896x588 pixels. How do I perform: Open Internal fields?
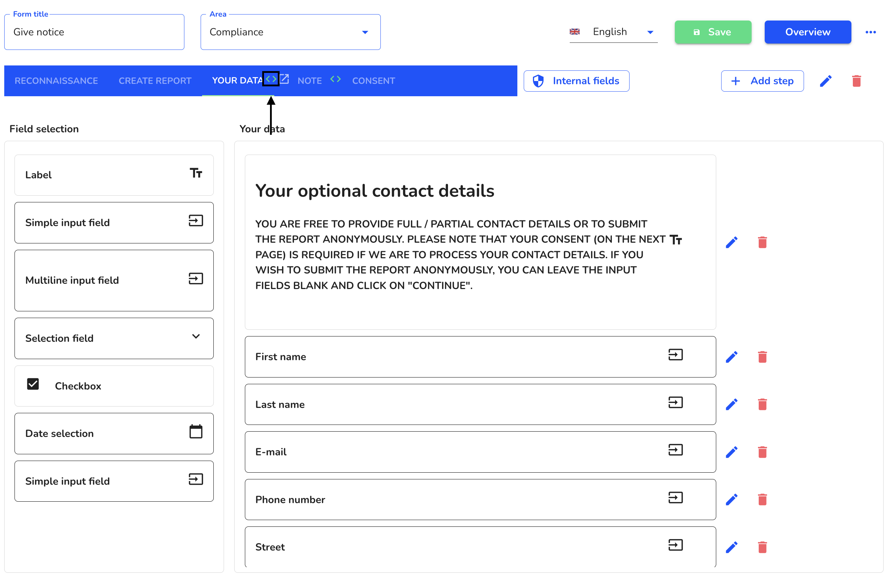[x=576, y=81]
